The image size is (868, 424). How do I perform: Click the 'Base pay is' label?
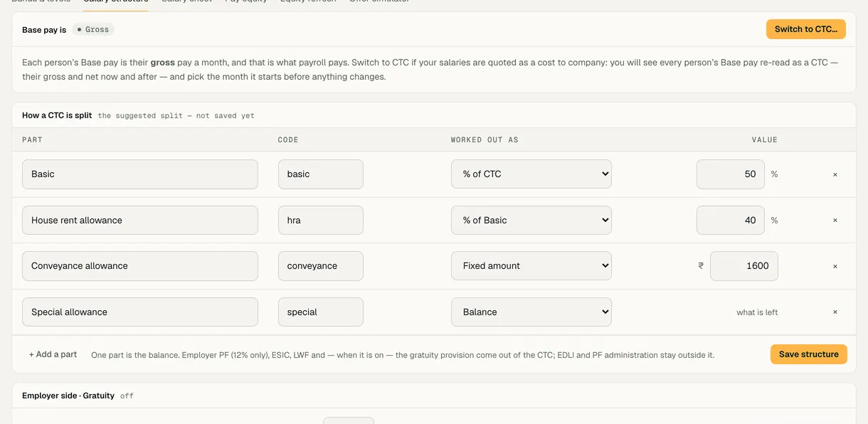[44, 30]
